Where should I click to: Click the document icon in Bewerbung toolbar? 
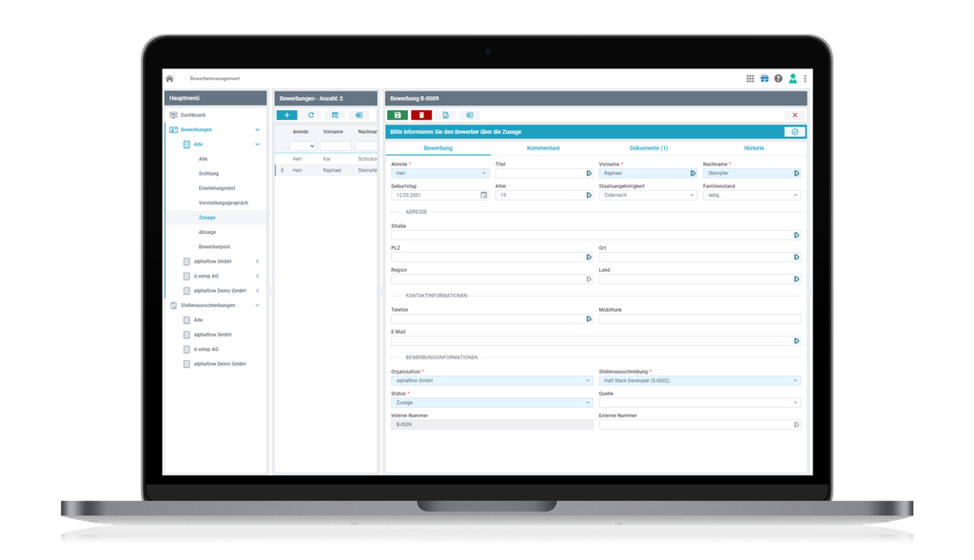tap(445, 115)
